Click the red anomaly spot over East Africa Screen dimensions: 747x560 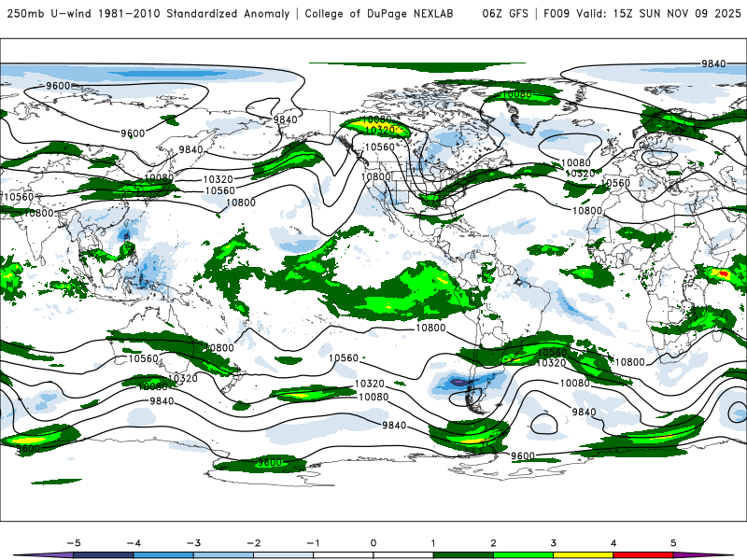(724, 273)
